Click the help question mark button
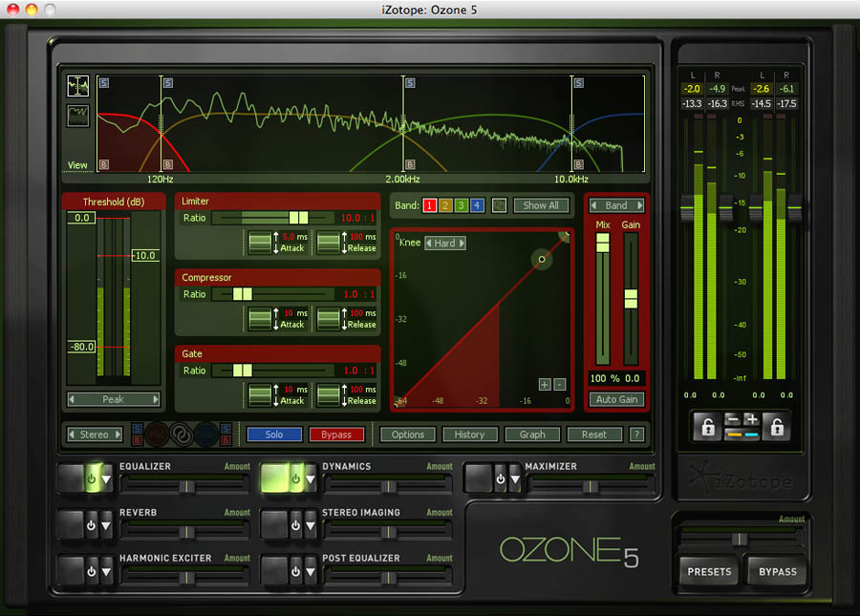Screen dimensions: 860x616 [636, 435]
